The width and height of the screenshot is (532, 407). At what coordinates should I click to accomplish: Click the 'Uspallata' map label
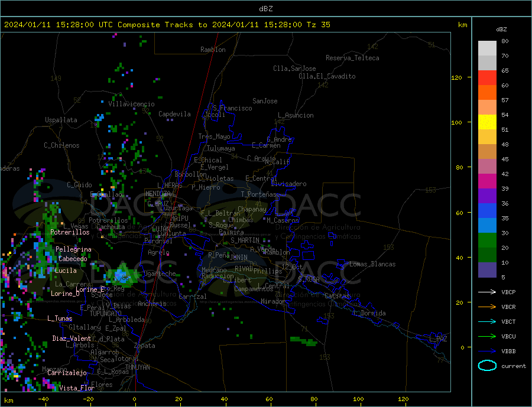(61, 120)
